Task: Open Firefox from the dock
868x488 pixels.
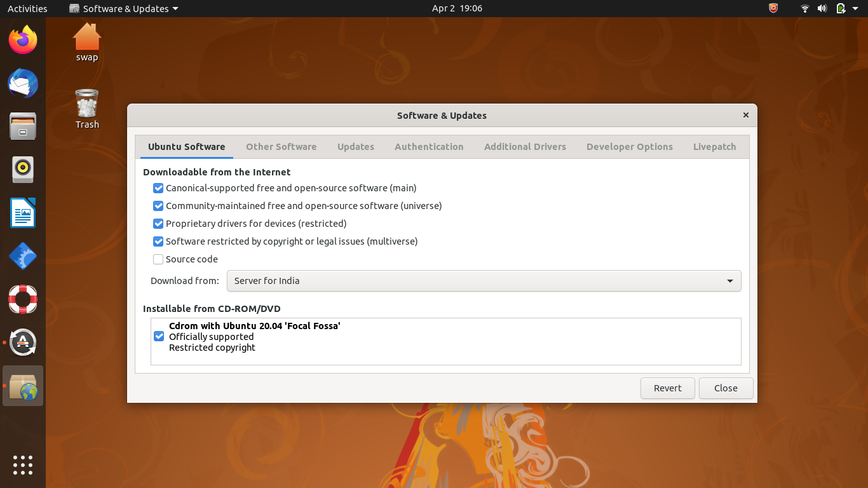Action: tap(23, 40)
